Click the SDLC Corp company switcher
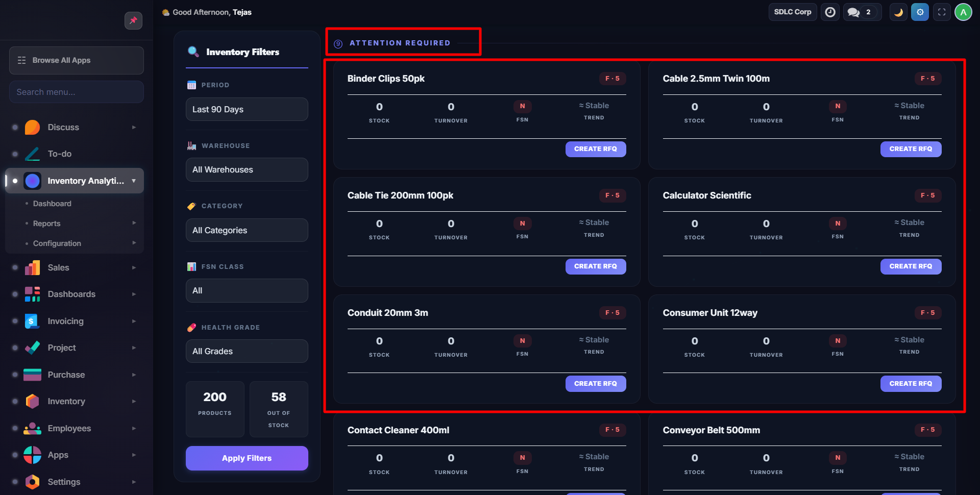 coord(792,12)
